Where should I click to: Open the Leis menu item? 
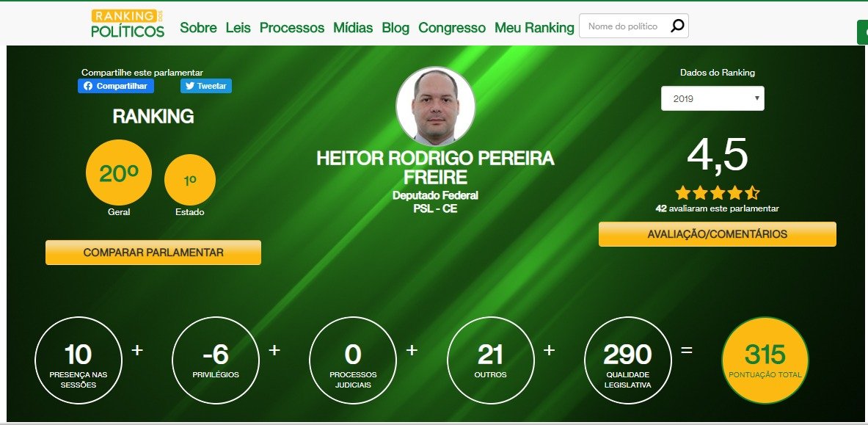point(238,28)
